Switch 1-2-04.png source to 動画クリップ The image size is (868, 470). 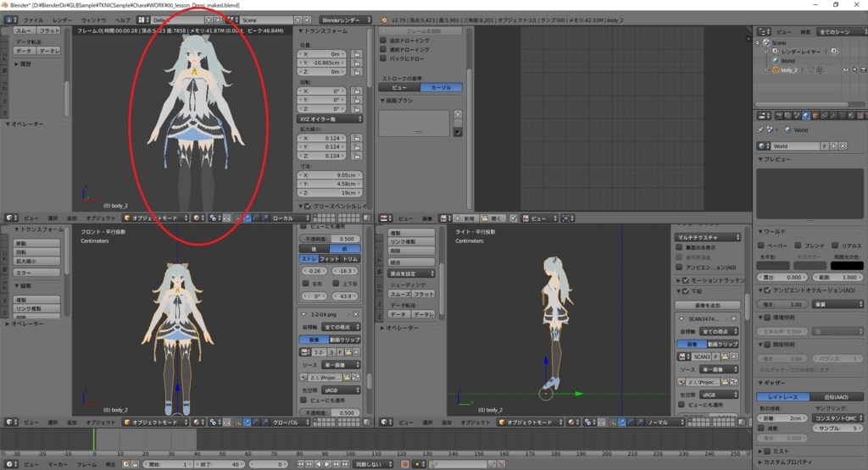click(x=345, y=340)
